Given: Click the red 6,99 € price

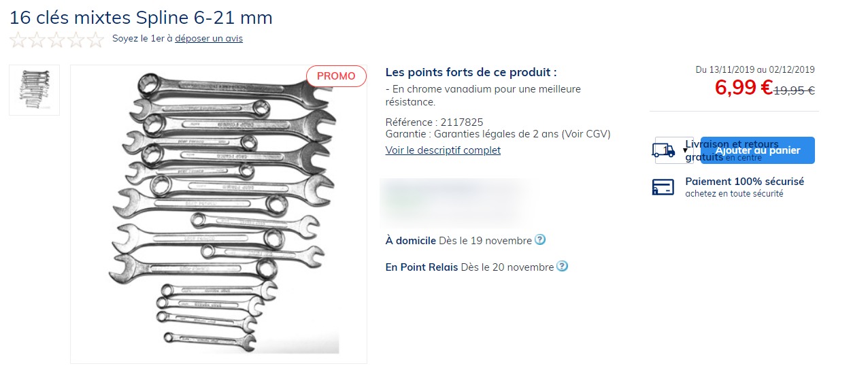Looking at the screenshot, I should [743, 88].
